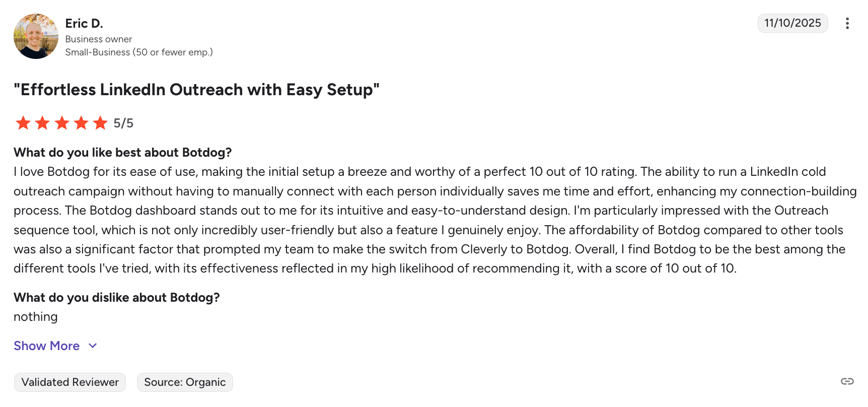Click the "What do you dislike" heading
The width and height of the screenshot is (868, 407).
[117, 298]
